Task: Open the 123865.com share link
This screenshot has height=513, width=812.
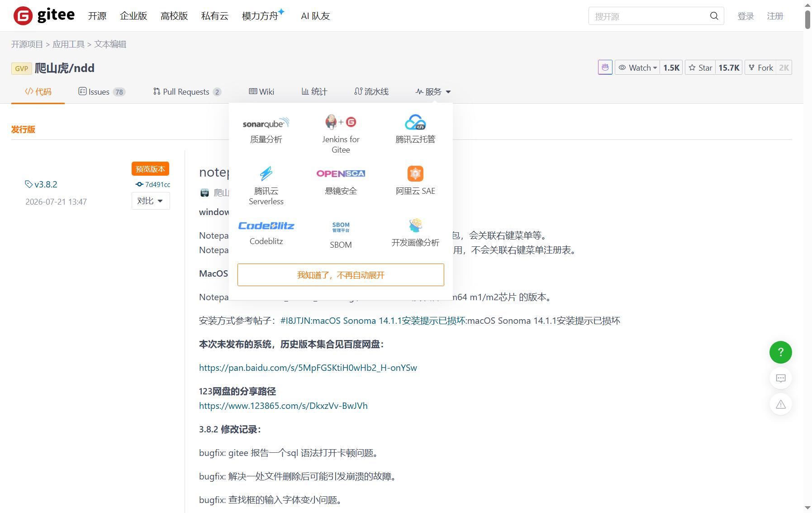Action: coord(283,406)
